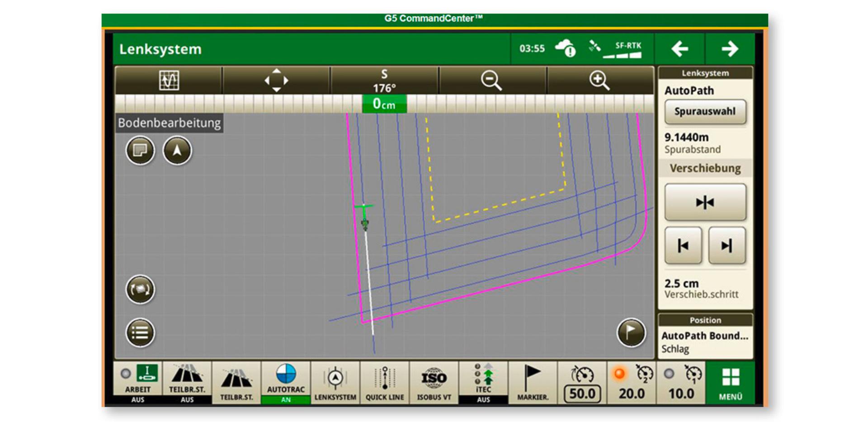Open the map layers button
This screenshot has width=868, height=422.
140,150
